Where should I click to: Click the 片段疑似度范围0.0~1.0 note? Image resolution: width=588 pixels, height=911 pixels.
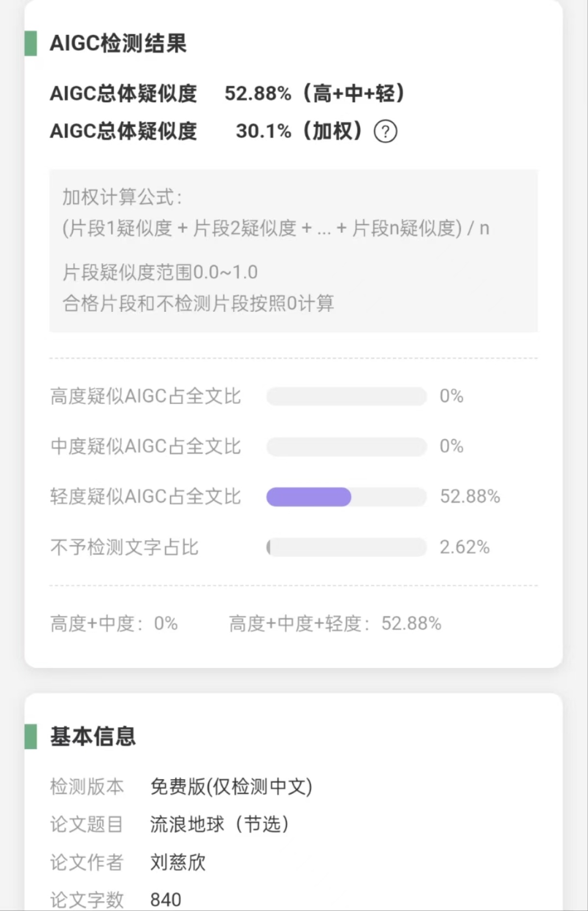point(160,272)
